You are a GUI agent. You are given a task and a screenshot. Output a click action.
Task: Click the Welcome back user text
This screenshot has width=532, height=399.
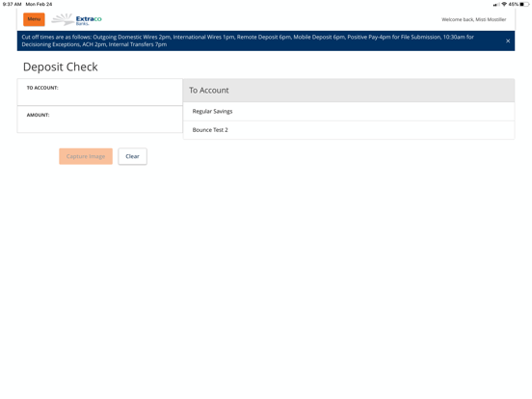coord(473,19)
